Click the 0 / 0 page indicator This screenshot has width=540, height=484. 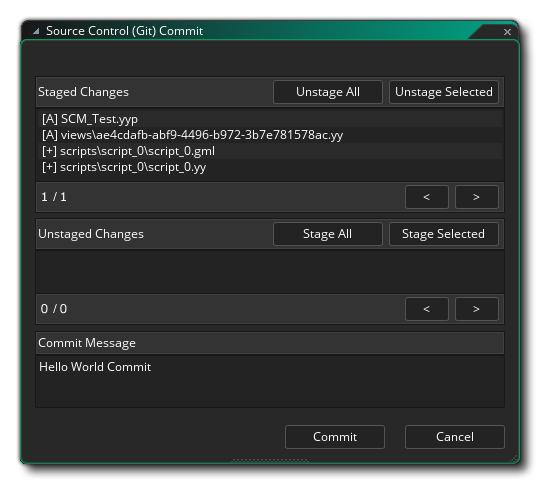click(x=54, y=309)
